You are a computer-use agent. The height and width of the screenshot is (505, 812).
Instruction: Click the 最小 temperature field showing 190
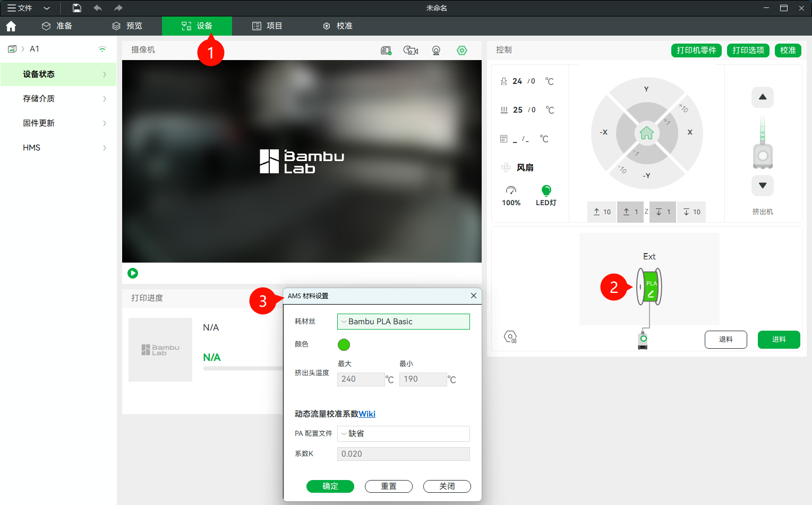tap(423, 380)
